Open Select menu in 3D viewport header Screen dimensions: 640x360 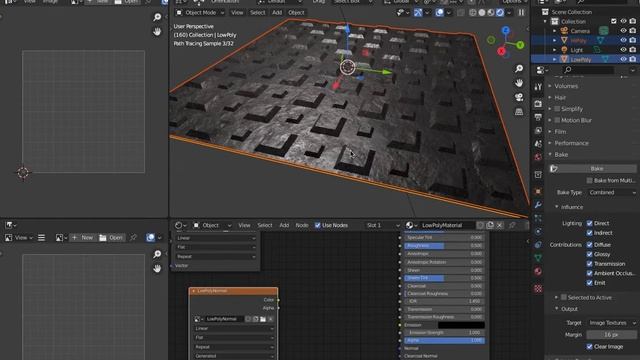pos(258,13)
